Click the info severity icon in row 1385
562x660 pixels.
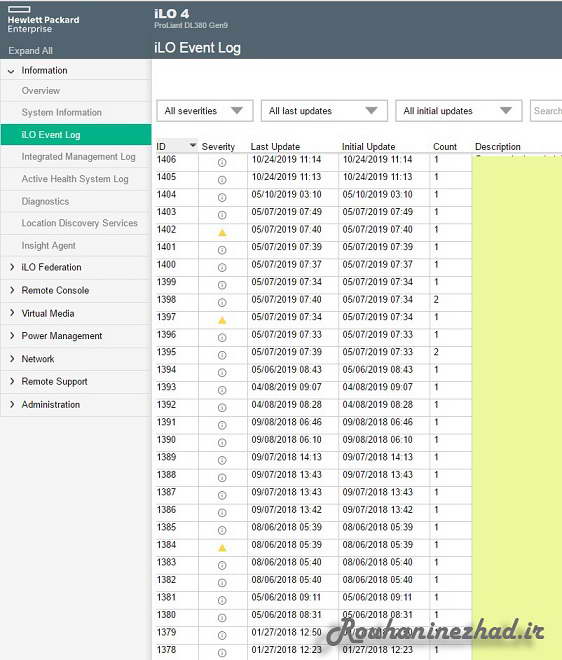click(x=222, y=530)
